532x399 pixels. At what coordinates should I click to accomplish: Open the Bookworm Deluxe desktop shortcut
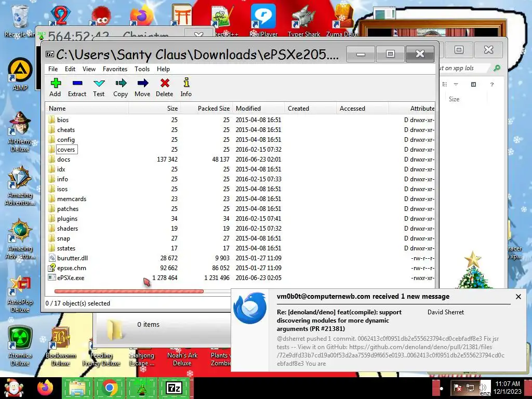[60, 346]
